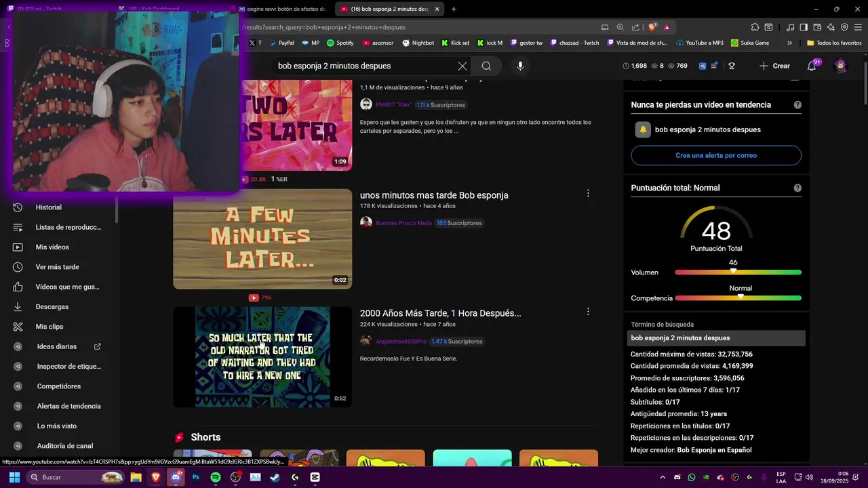Open the PM007 "Alex" channel link
The image size is (868, 488).
point(393,105)
